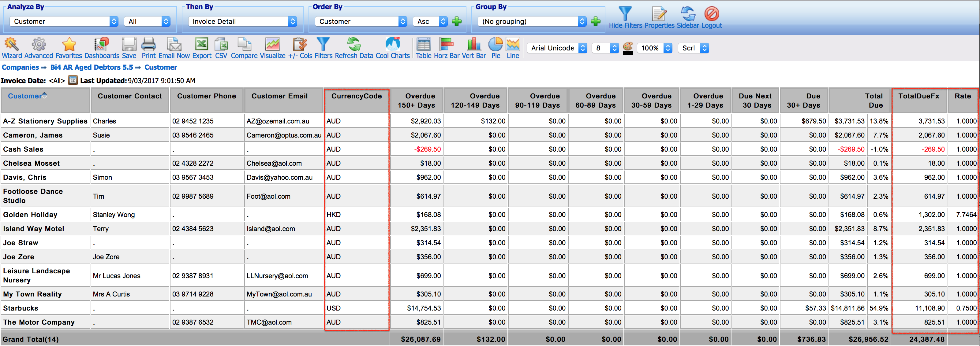Open Then By Invoice Detail dropdown
Viewport: 980px width, 346px height.
click(243, 22)
